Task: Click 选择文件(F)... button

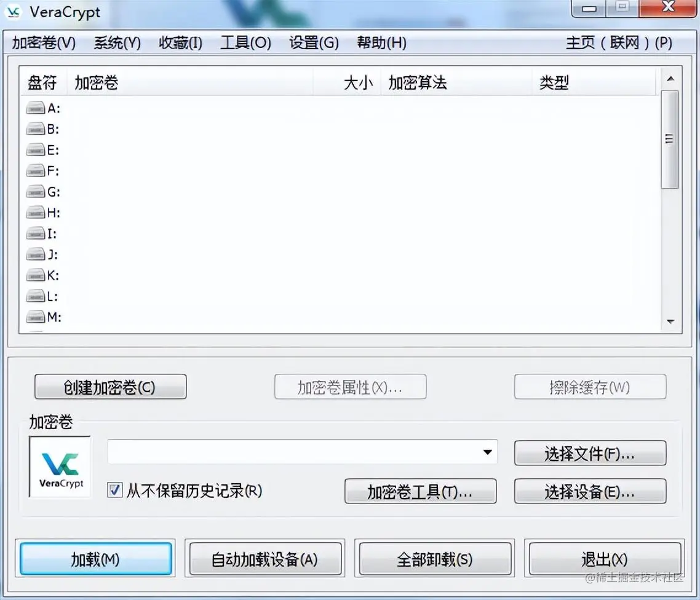Action: tap(590, 453)
